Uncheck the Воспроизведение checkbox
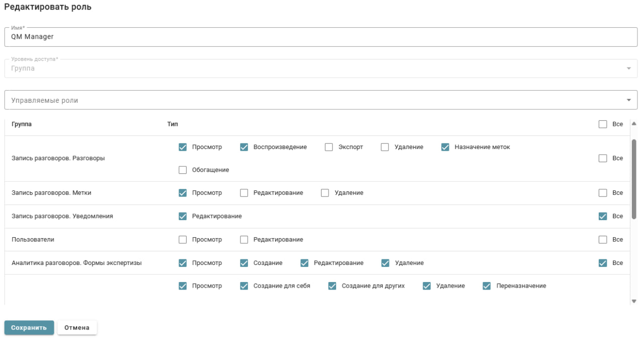This screenshot has width=644, height=339. 244,147
